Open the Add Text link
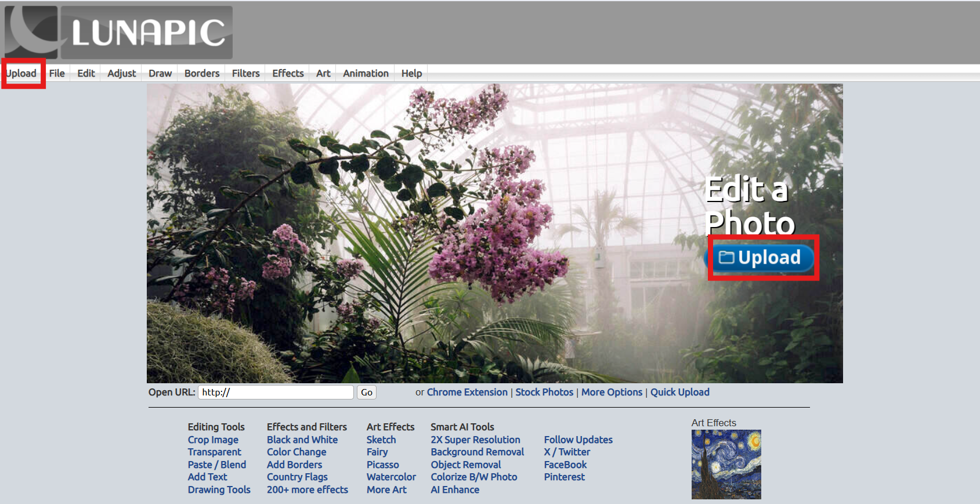This screenshot has height=504, width=980. [208, 477]
